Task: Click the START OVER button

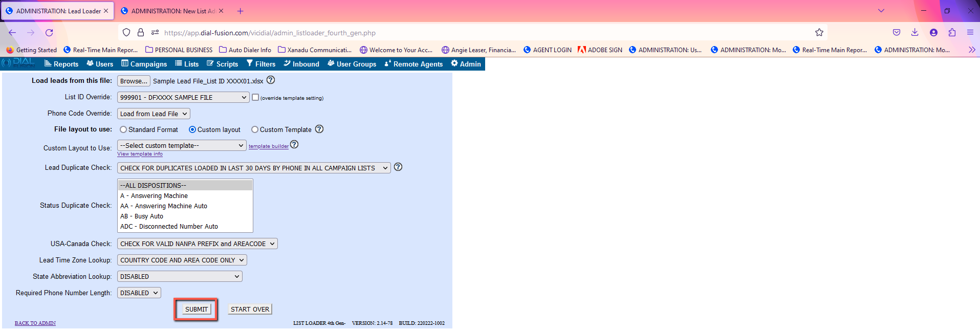Action: [250, 309]
